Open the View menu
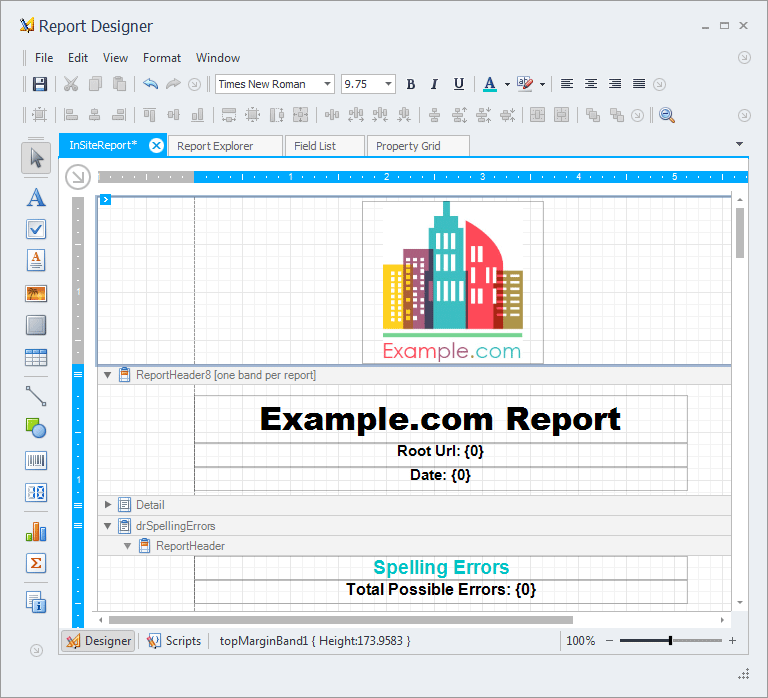Screen dimensions: 768x698 coord(116,58)
